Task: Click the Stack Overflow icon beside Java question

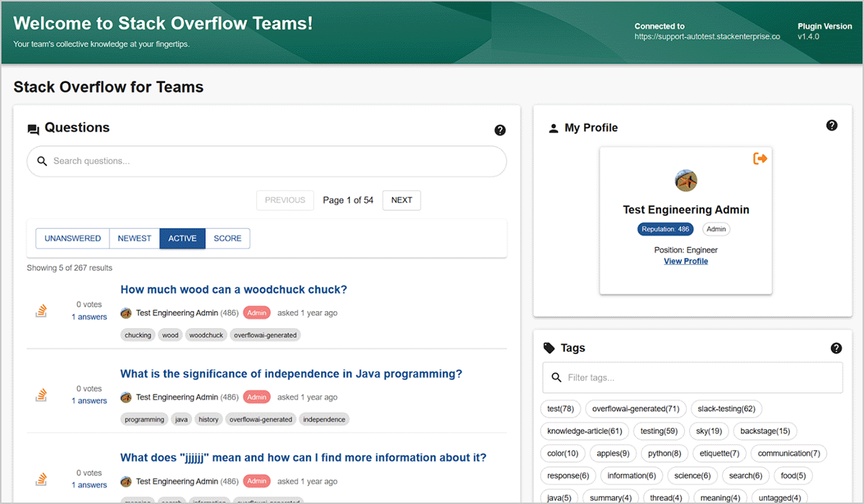Action: pos(42,395)
